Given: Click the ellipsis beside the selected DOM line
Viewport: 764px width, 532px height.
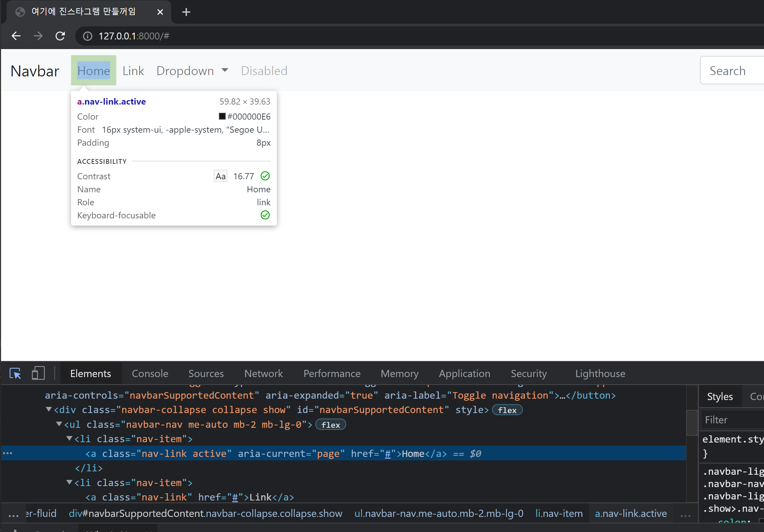Looking at the screenshot, I should [x=8, y=453].
